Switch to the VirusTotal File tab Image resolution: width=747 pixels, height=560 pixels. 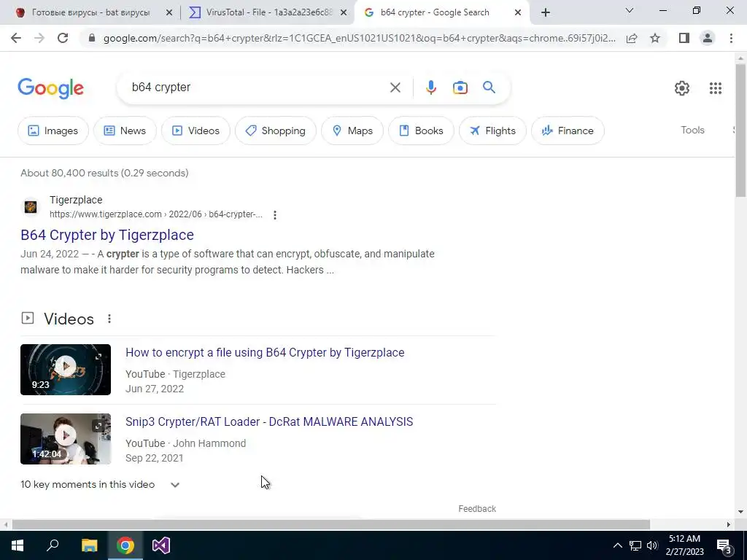pos(268,12)
